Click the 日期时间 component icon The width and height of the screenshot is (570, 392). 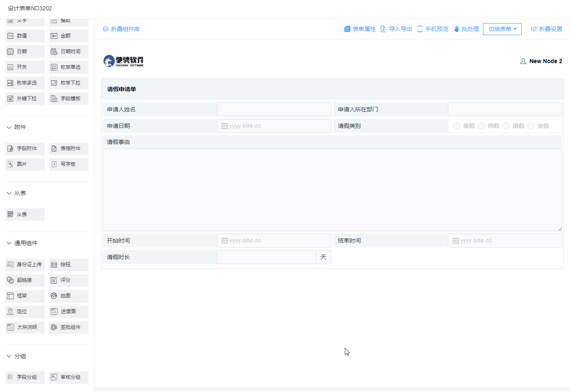(x=54, y=52)
